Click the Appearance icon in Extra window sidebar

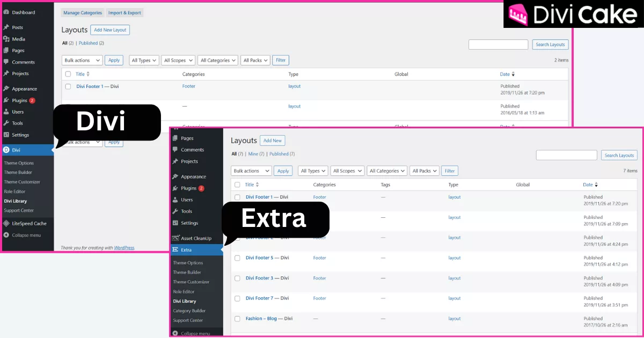(x=175, y=177)
